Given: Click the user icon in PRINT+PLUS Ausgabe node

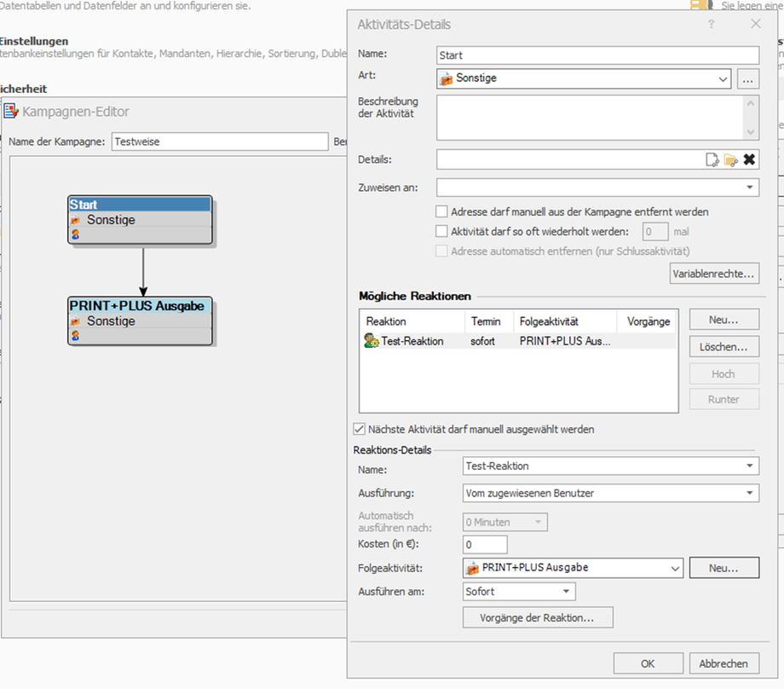Looking at the screenshot, I should tap(75, 335).
